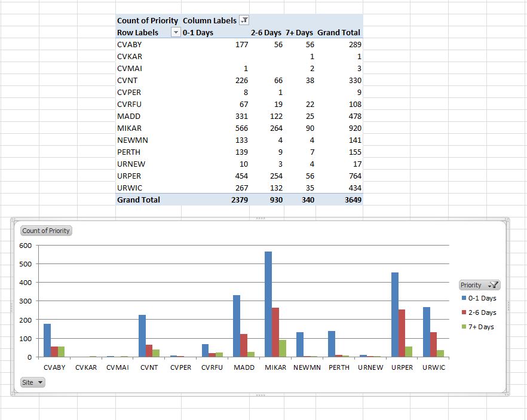Click the URPER blue 0-1 Days bar

pos(395,314)
